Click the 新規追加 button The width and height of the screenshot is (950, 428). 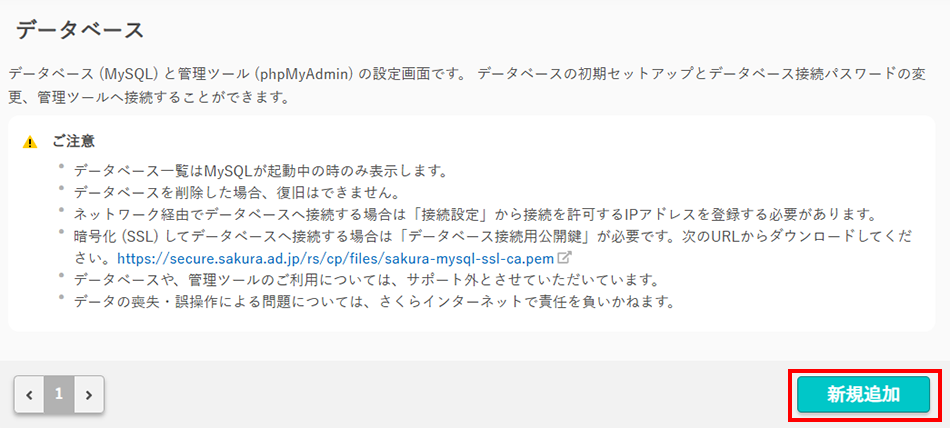pos(863,393)
